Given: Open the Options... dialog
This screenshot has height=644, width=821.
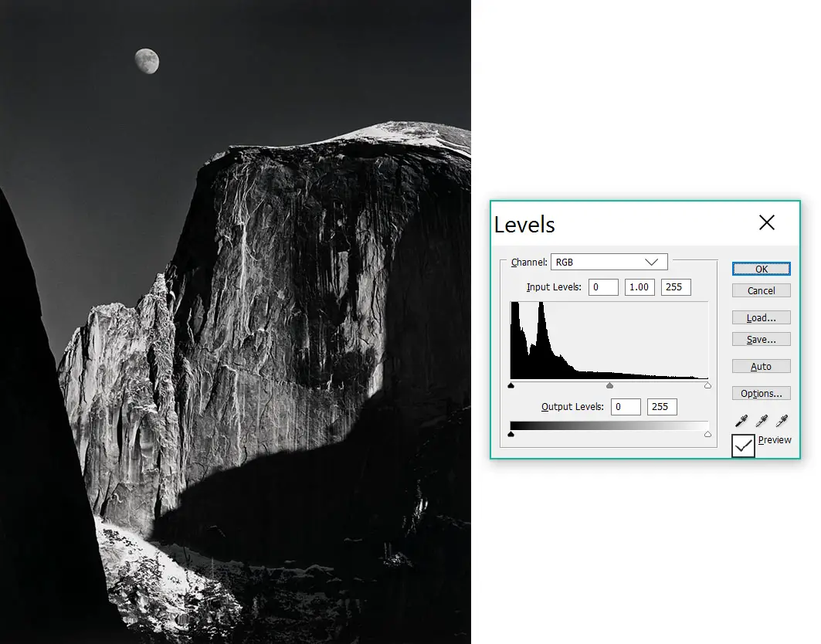Looking at the screenshot, I should 762,393.
